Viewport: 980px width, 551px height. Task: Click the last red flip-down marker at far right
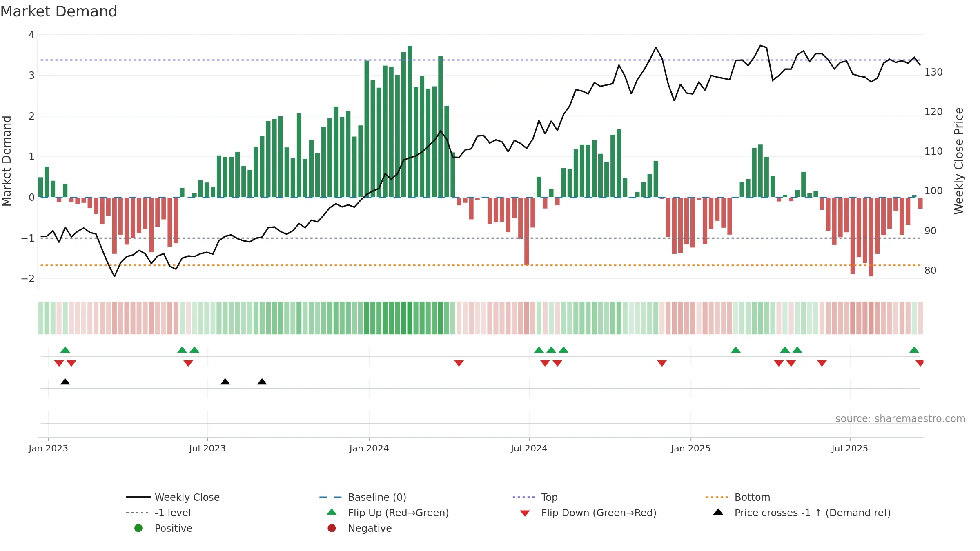click(x=920, y=363)
